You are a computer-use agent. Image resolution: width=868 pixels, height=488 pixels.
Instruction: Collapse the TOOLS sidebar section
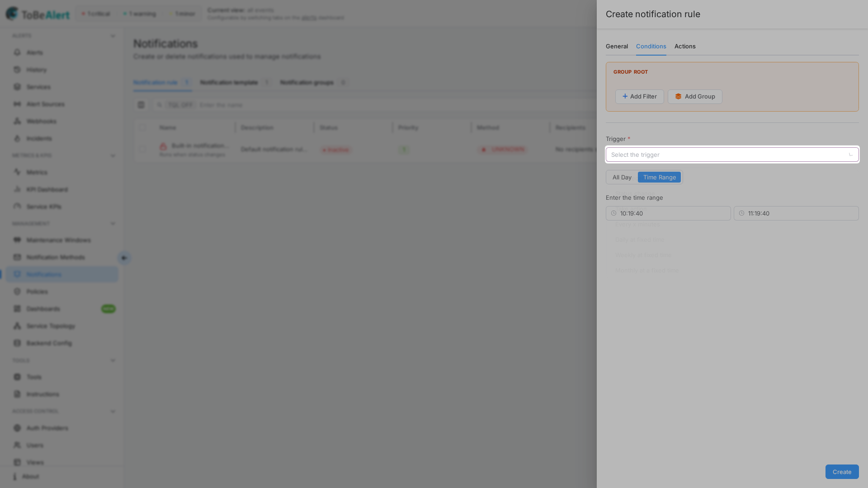click(x=113, y=361)
